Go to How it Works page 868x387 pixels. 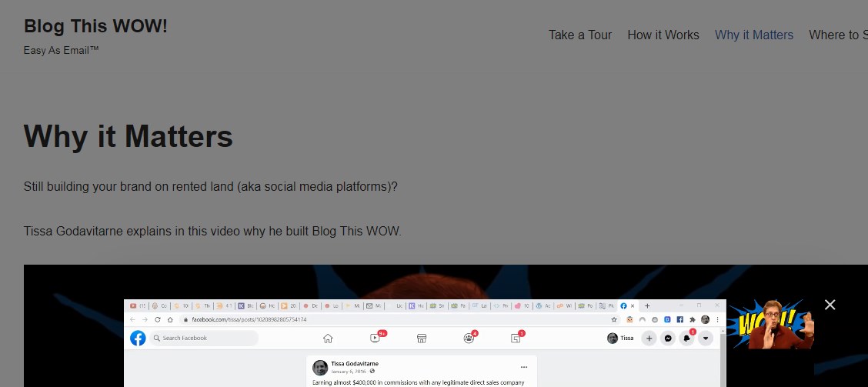coord(663,35)
